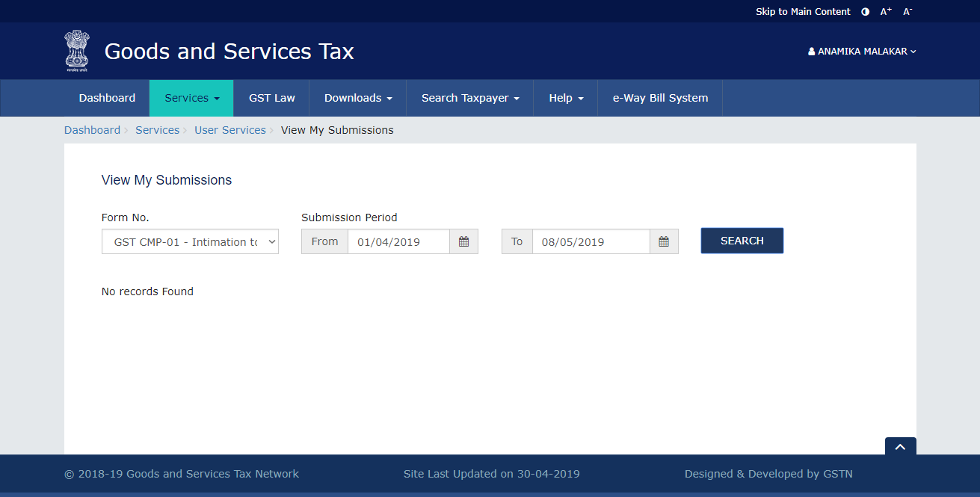Follow the Dashboard breadcrumb link
Image resolution: width=980 pixels, height=497 pixels.
(92, 130)
